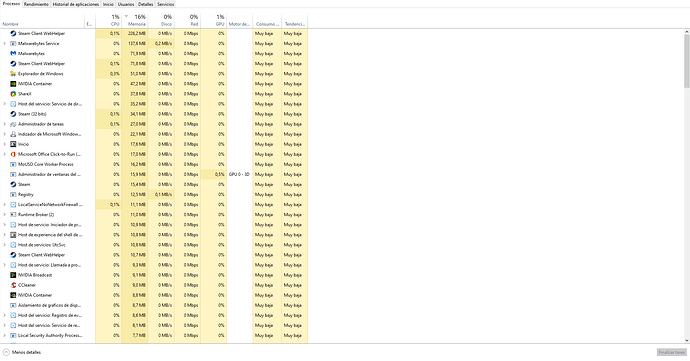690x361 pixels.
Task: Sort by the Disco column header
Action: [x=161, y=20]
